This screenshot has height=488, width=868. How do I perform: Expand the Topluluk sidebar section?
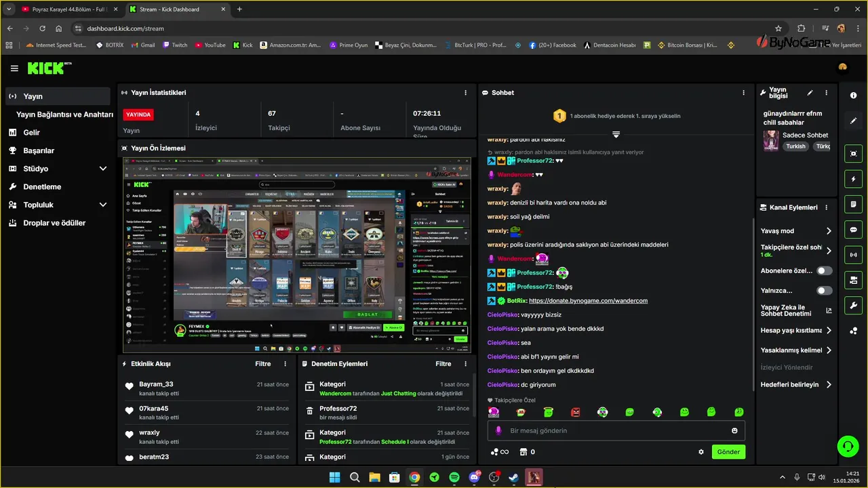coord(103,205)
